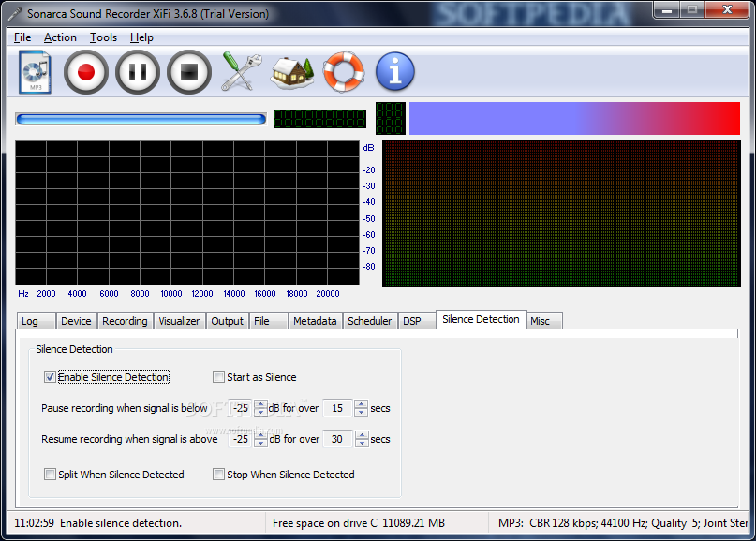Decrease resume duration seconds with down arrow
This screenshot has height=541, width=756.
click(362, 444)
